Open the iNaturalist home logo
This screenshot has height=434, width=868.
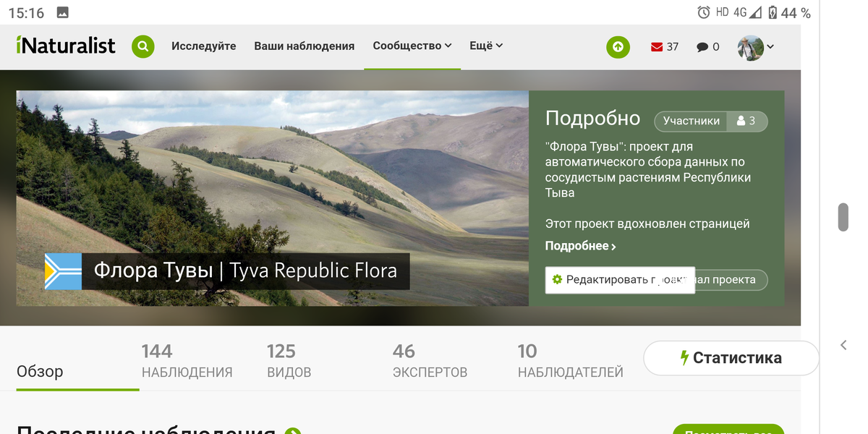point(66,46)
